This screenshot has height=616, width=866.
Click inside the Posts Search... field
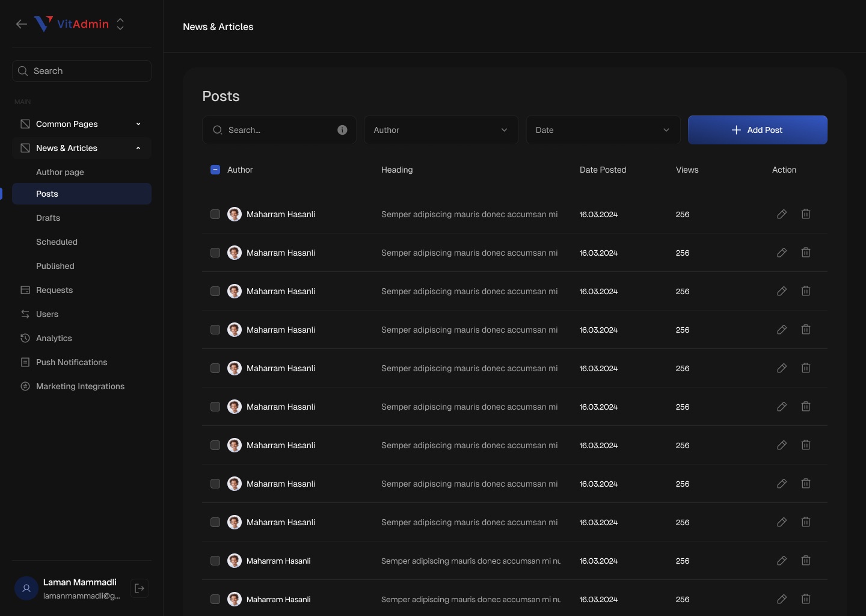[x=279, y=130]
